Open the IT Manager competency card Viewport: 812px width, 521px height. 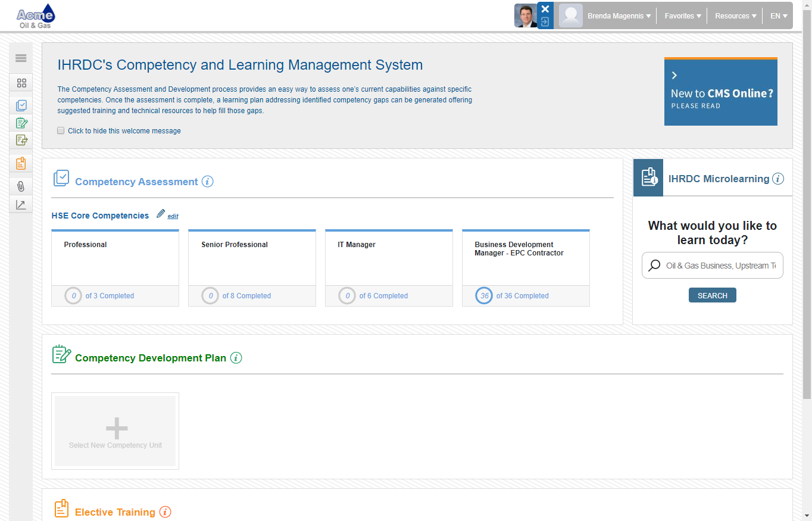(389, 268)
